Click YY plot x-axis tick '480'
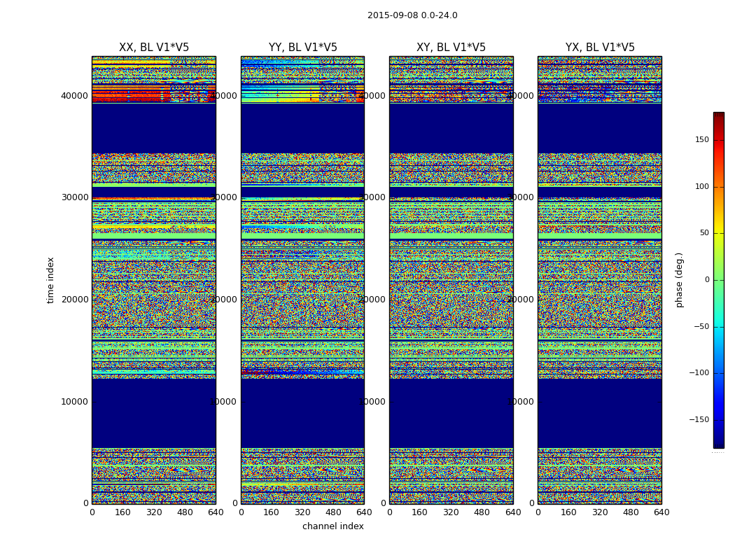The height and width of the screenshot is (560, 735). click(x=334, y=512)
